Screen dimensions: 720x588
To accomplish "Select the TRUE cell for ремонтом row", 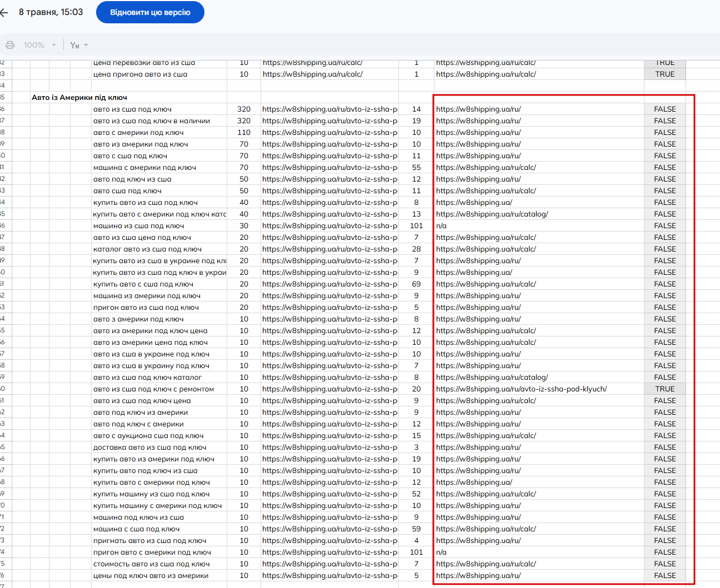I will click(665, 389).
